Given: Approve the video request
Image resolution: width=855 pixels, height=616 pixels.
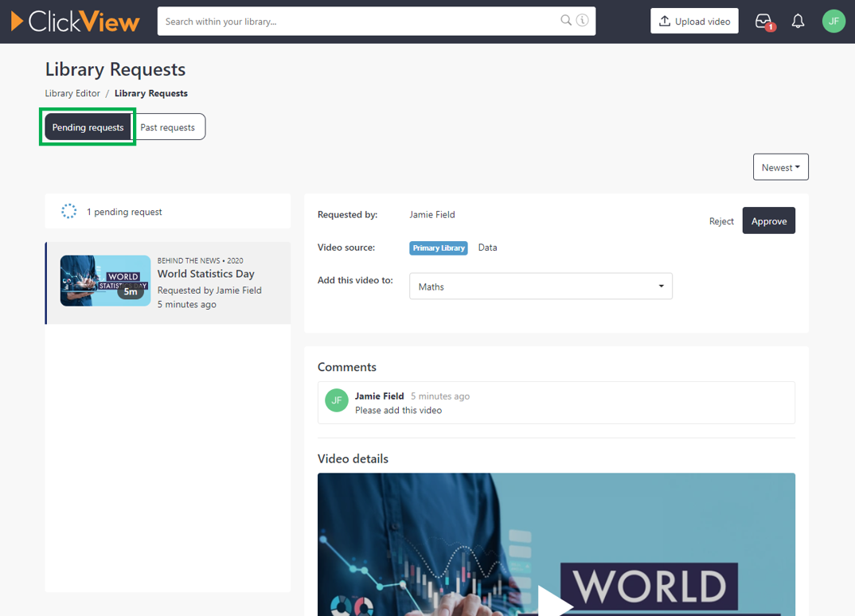Looking at the screenshot, I should coord(768,220).
